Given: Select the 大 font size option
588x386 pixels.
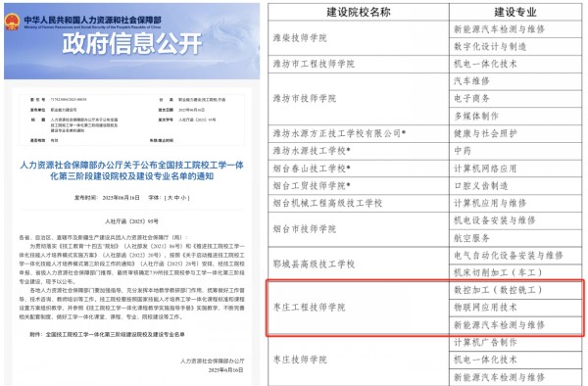Looking at the screenshot, I should (170, 198).
